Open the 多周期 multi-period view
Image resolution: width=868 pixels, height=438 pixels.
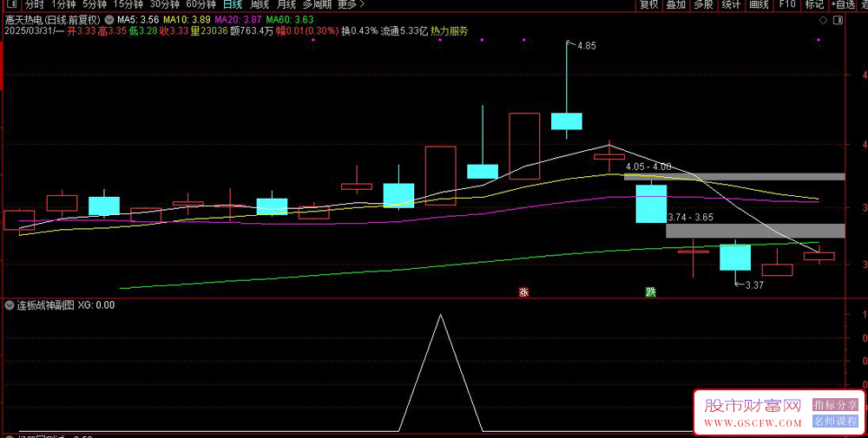click(x=317, y=4)
